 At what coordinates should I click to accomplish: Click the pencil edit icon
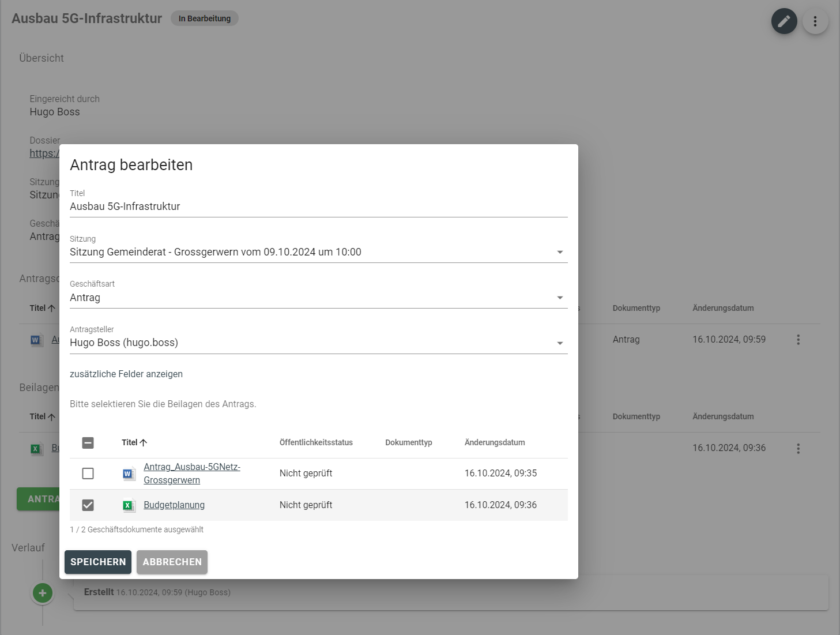point(784,21)
